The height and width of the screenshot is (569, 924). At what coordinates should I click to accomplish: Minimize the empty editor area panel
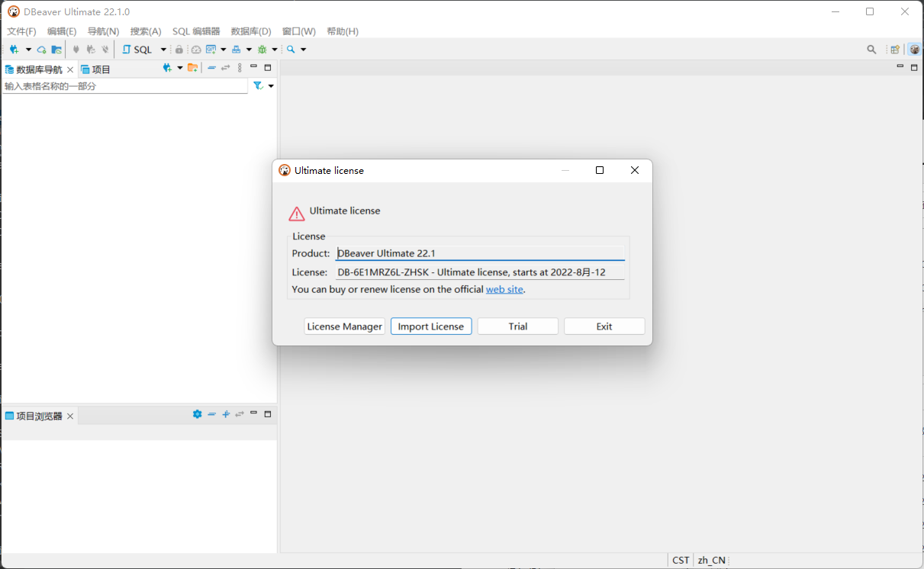900,67
